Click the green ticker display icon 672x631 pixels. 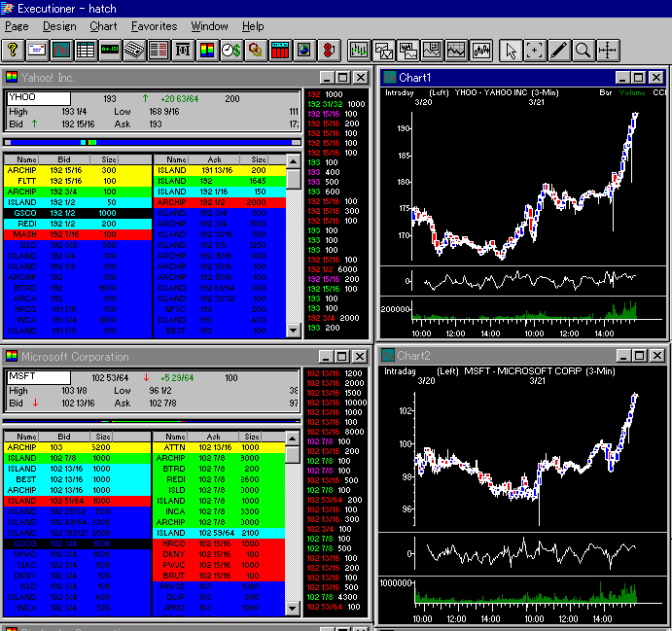110,51
